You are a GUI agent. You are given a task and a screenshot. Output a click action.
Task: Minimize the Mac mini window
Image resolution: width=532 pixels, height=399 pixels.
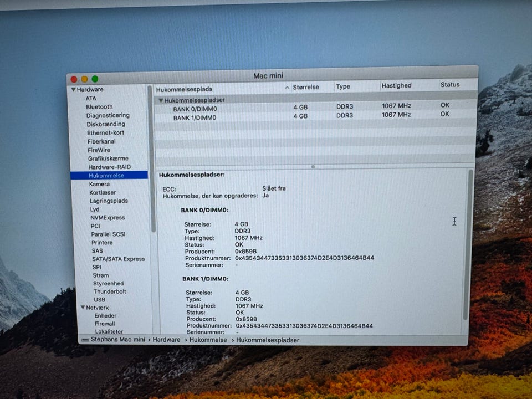tap(84, 79)
